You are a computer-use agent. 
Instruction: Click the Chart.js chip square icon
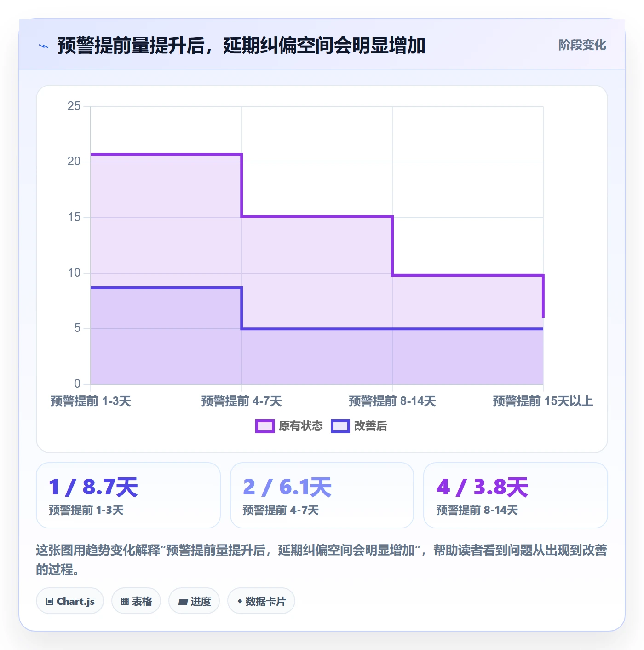50,602
